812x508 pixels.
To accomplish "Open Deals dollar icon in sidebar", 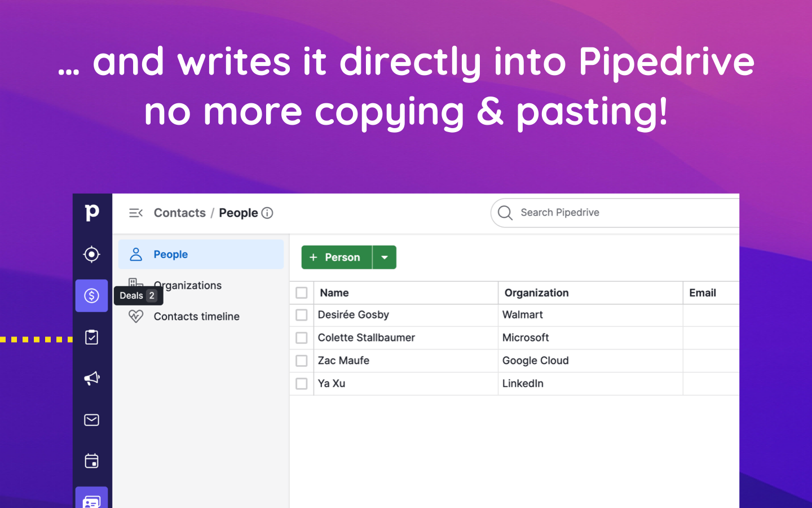I will 92,296.
